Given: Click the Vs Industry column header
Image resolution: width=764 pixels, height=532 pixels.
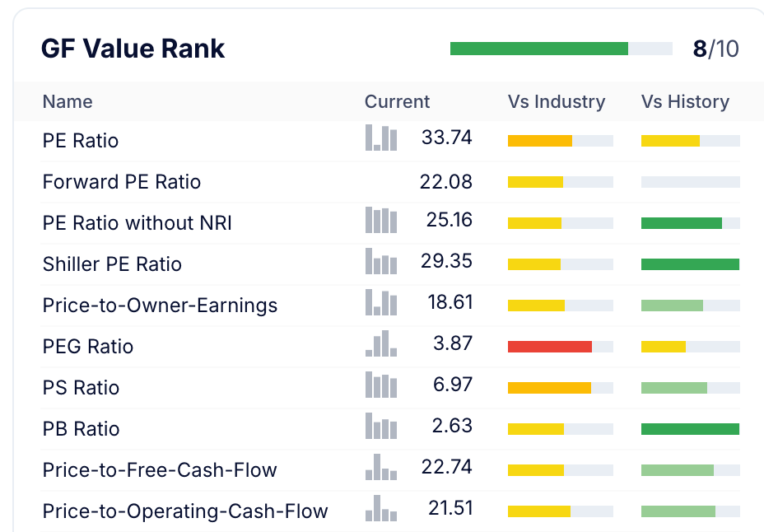Looking at the screenshot, I should (x=557, y=101).
